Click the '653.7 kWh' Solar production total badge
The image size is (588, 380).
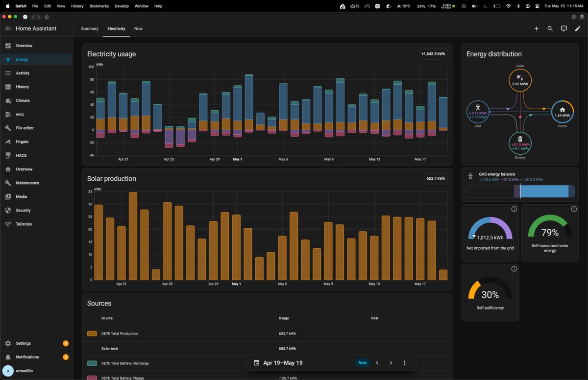click(x=436, y=179)
